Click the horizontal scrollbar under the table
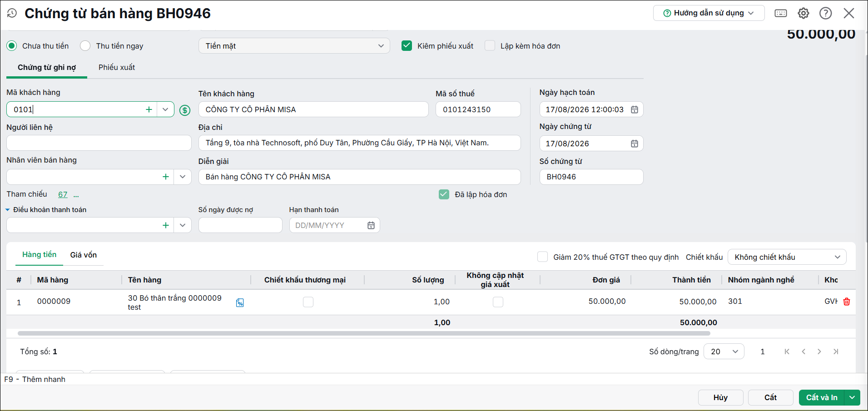868x411 pixels. click(x=364, y=333)
